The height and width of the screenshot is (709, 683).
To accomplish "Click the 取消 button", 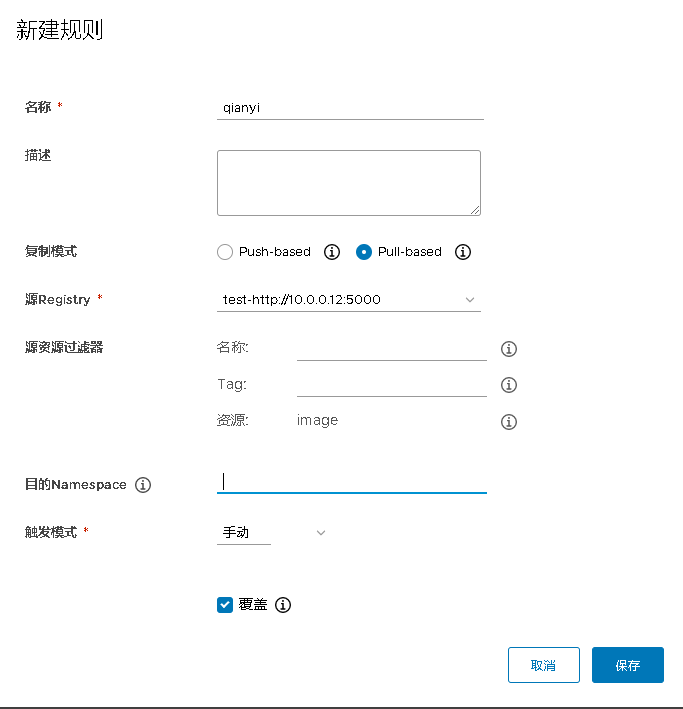I will 543,665.
